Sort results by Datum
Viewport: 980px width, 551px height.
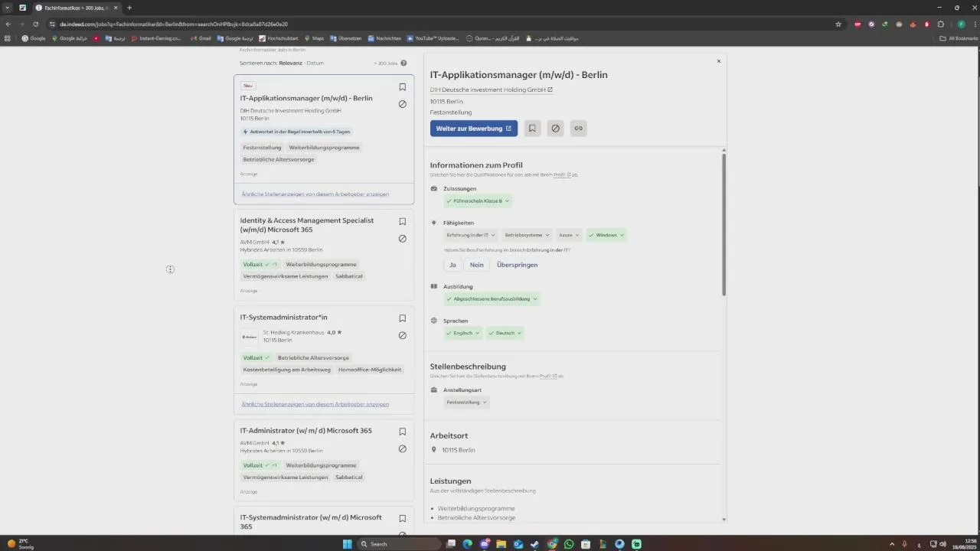315,64
